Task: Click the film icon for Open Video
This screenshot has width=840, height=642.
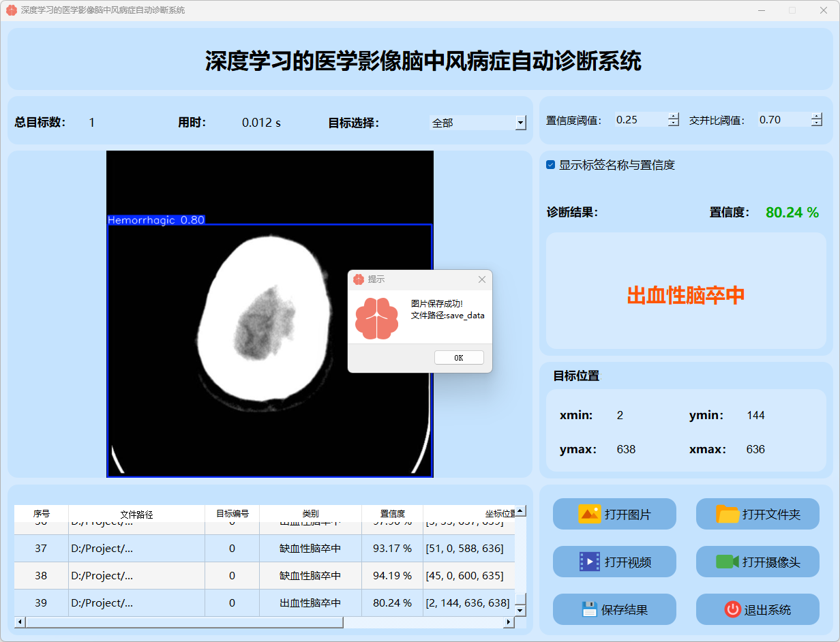Action: (x=589, y=562)
